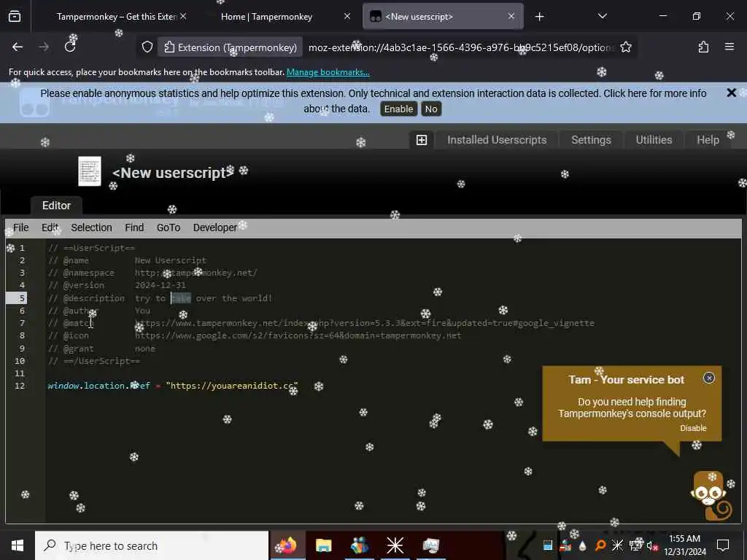Reload the page with the refresh icon
Screen dimensions: 747x560
(x=70, y=47)
